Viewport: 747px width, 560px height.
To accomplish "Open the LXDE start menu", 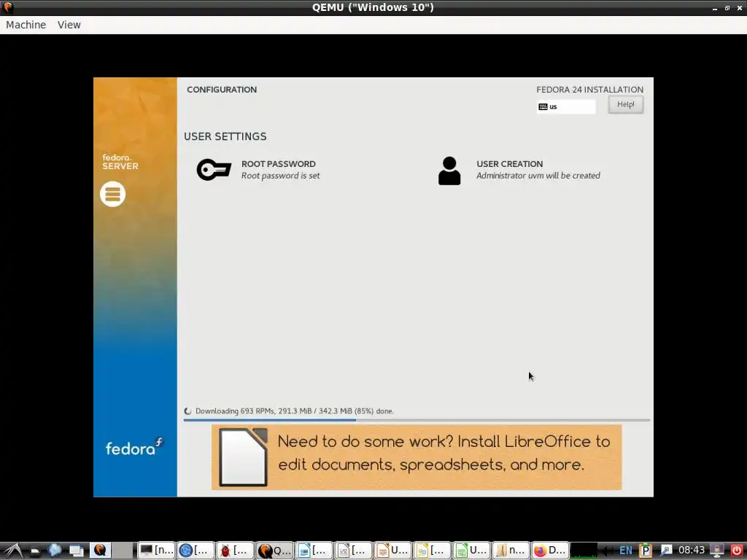I will (x=13, y=551).
